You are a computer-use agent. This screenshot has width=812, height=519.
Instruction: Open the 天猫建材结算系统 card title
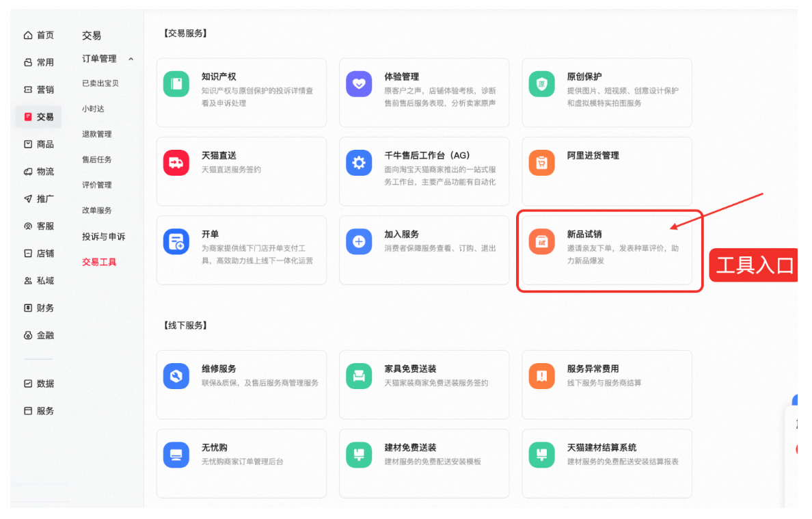click(601, 447)
